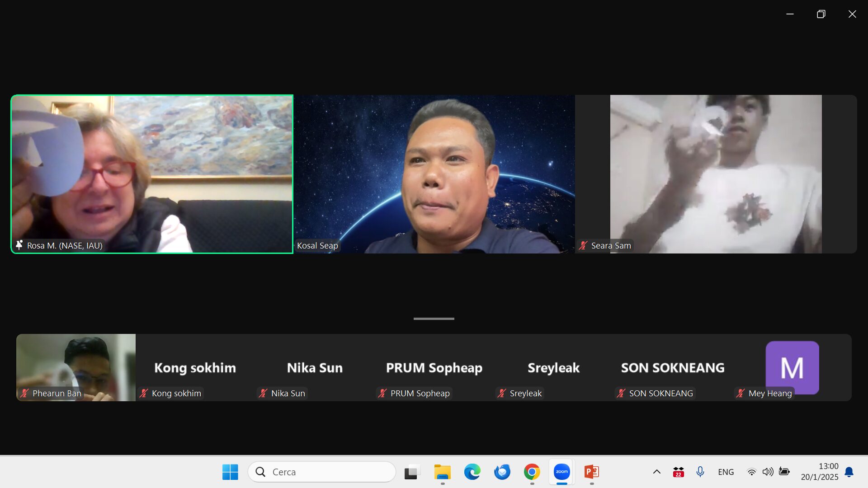868x488 pixels.
Task: Select the Kong sokhim participant tile
Action: [195, 367]
